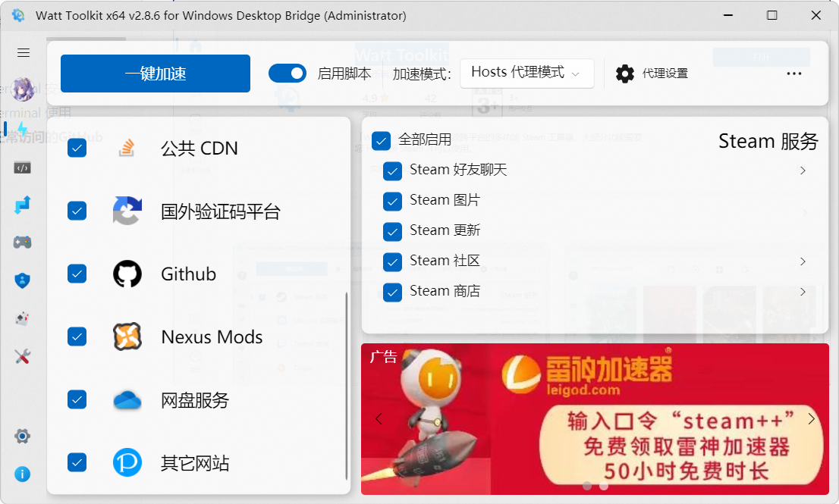
Task: Open 代理设置 proxy settings
Action: coord(652,74)
